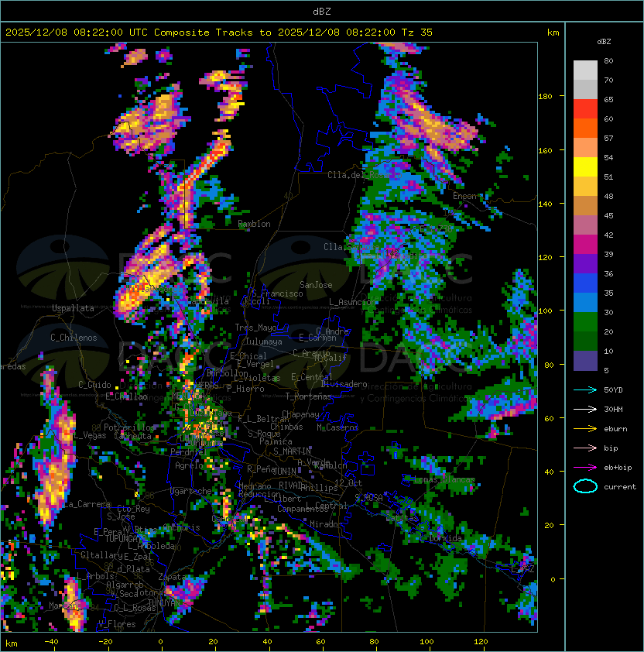Viewport: 644px width, 652px height.
Task: Pick the dark orange swatch between 60 and 57
Action: coord(585,128)
